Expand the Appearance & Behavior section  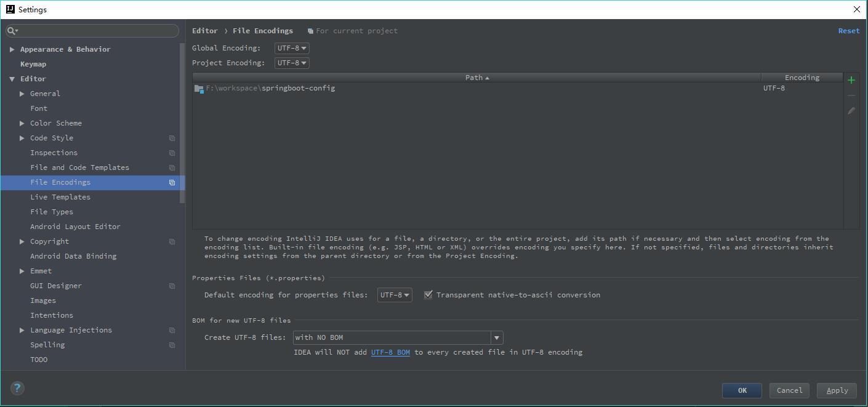click(12, 49)
